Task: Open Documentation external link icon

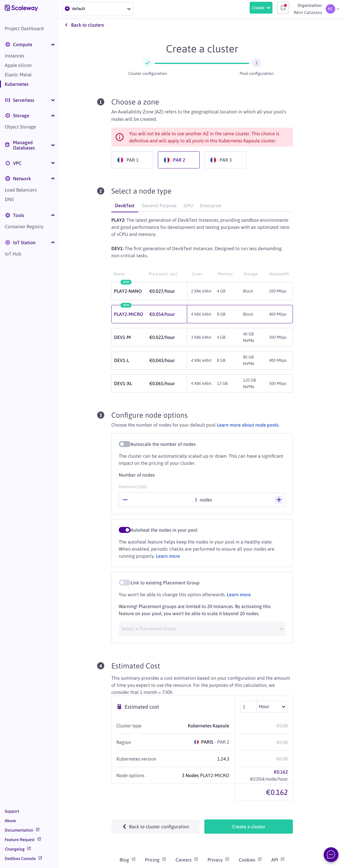Action: point(38,830)
